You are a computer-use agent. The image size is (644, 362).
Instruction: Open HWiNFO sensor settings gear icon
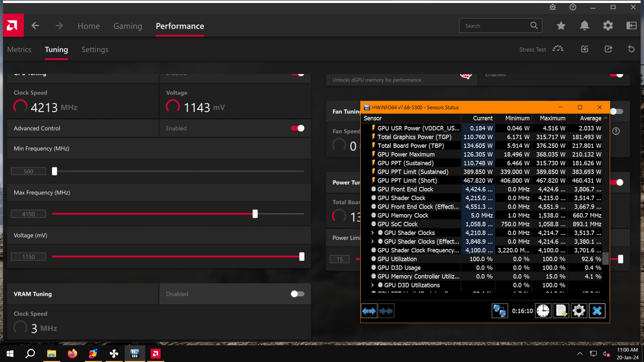578,311
